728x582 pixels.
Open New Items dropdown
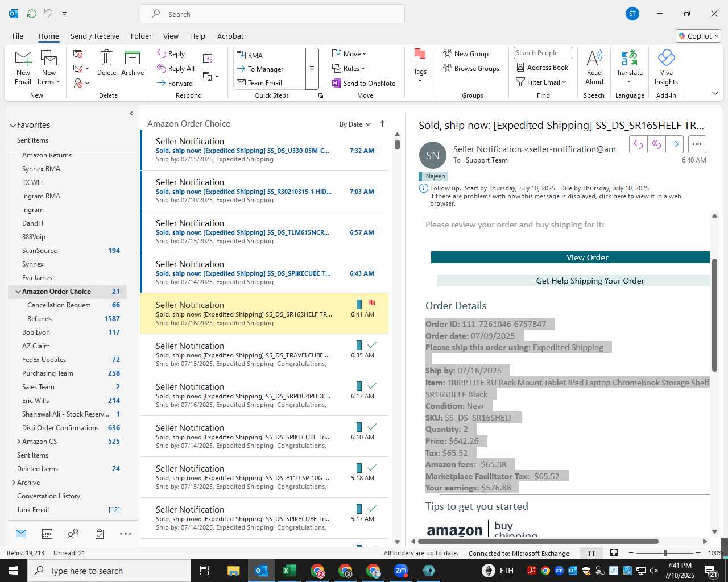49,68
